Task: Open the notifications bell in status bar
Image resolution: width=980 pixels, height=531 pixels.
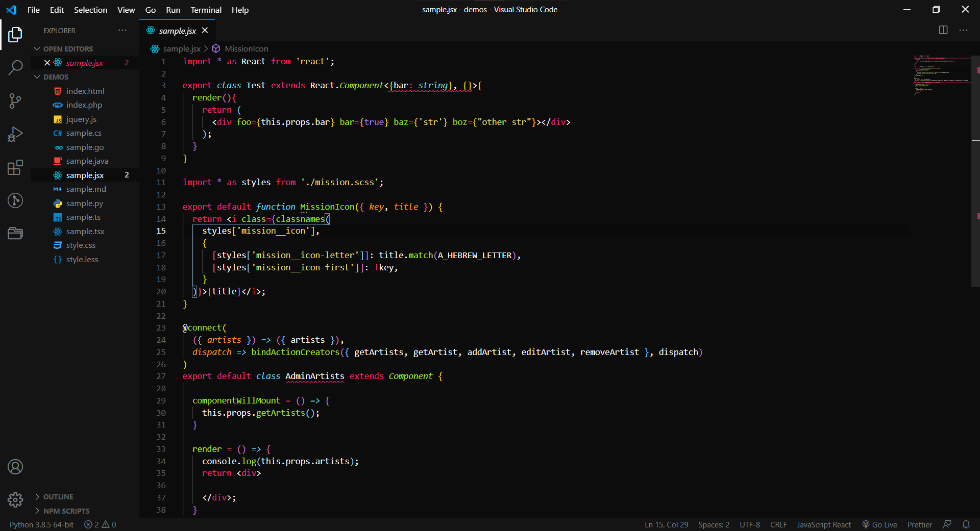Action: 966,524
